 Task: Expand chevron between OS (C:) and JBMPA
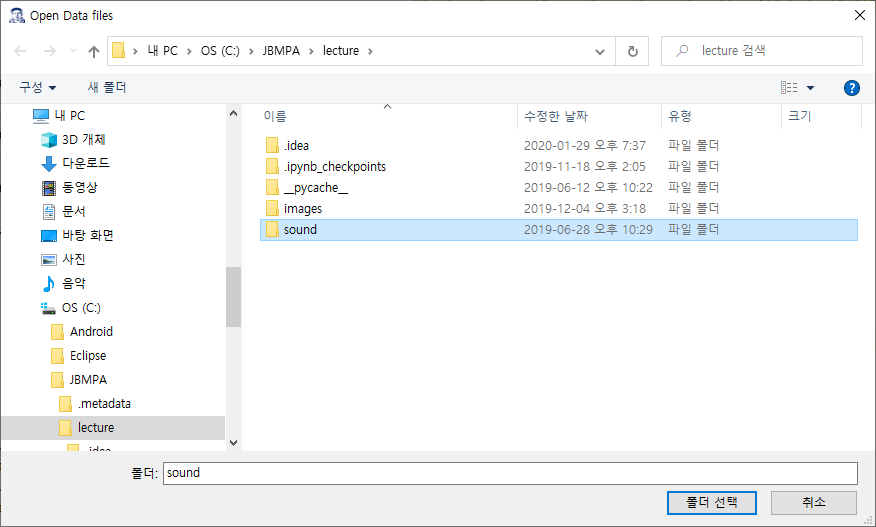point(251,51)
